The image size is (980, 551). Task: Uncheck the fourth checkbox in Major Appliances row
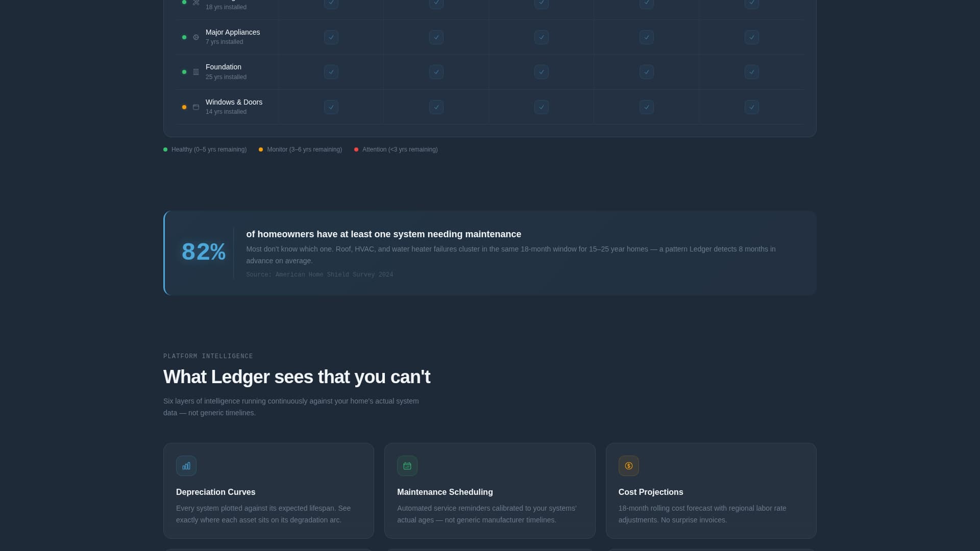pos(647,37)
